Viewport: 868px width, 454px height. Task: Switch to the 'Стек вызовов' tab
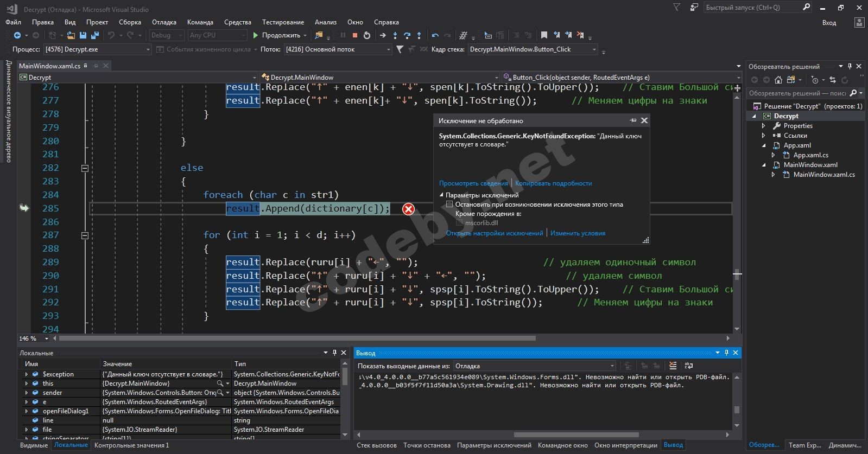tap(376, 445)
